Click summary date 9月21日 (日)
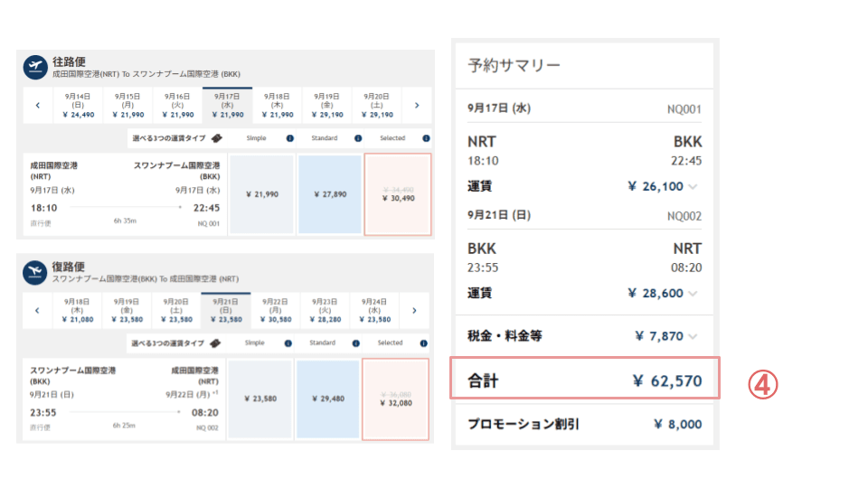This screenshot has height=488, width=868. click(x=499, y=215)
